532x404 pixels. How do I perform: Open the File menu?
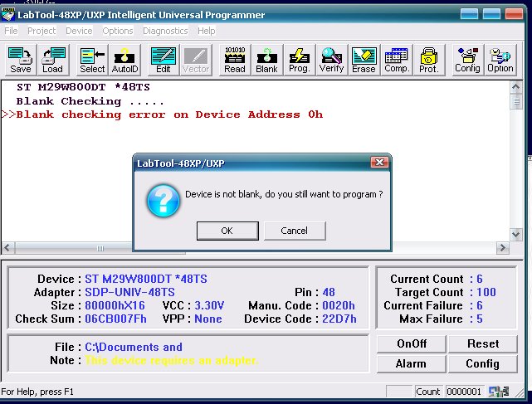11,31
